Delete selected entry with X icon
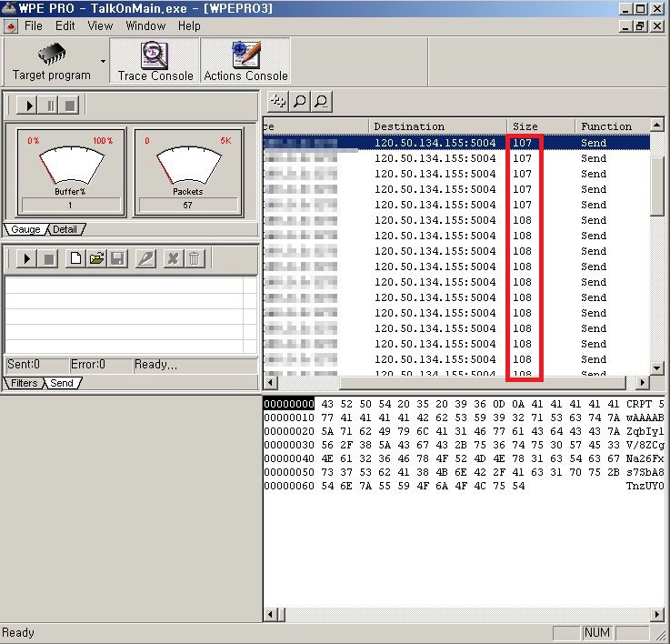Screen dimensions: 670x644 click(x=173, y=258)
